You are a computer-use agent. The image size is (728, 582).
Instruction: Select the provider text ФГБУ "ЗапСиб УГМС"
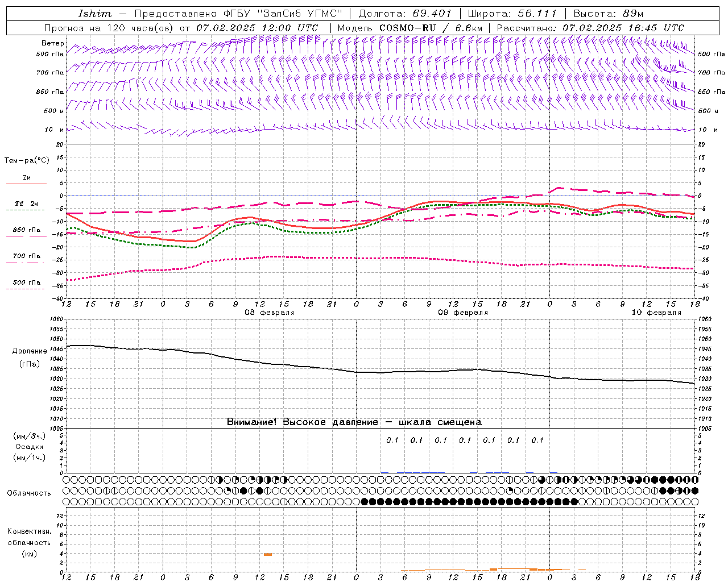pyautogui.click(x=283, y=14)
